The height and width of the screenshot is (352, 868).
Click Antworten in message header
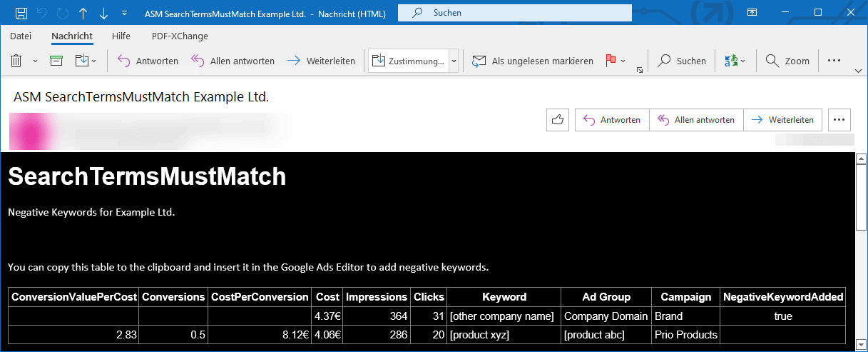[x=612, y=120]
